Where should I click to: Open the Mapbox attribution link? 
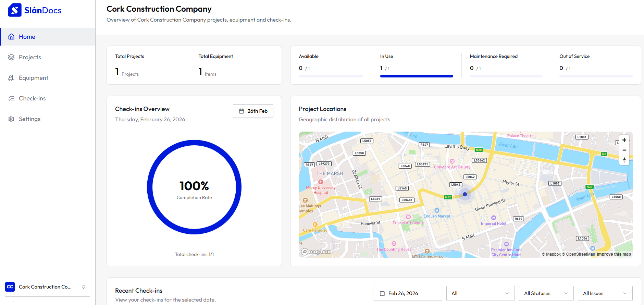coord(551,254)
